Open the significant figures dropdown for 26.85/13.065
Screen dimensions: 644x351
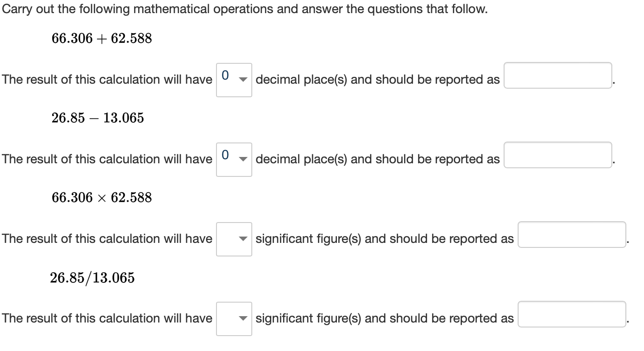(x=234, y=318)
